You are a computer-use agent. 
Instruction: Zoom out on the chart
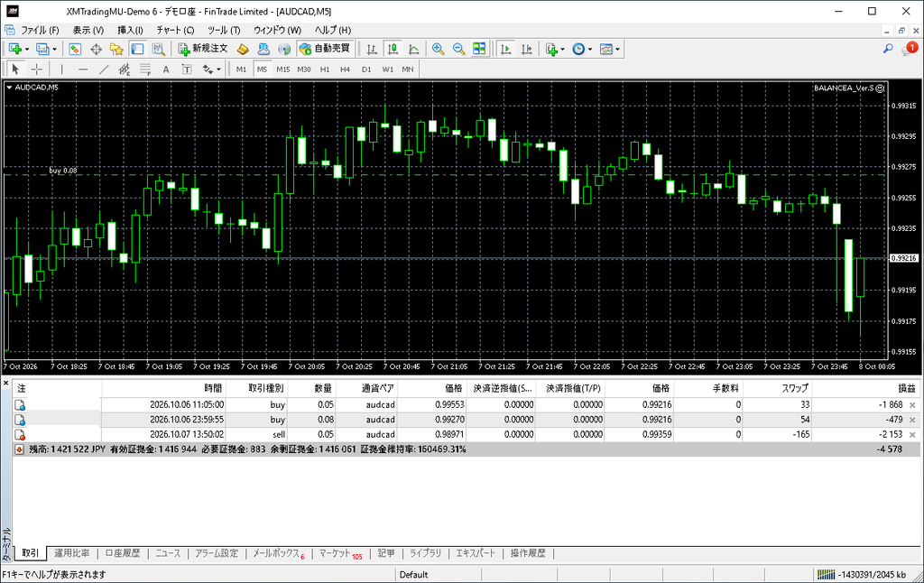(458, 49)
